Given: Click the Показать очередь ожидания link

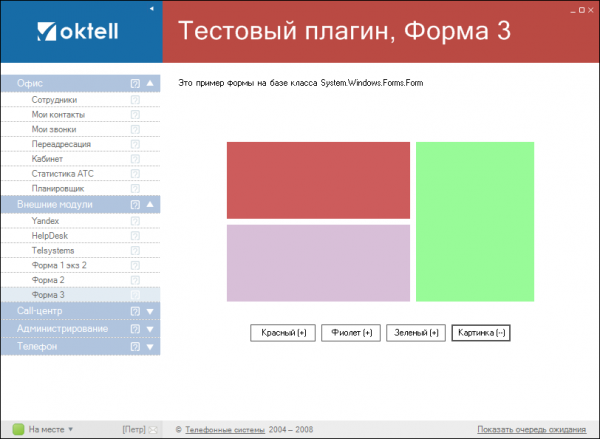Looking at the screenshot, I should pos(532,429).
